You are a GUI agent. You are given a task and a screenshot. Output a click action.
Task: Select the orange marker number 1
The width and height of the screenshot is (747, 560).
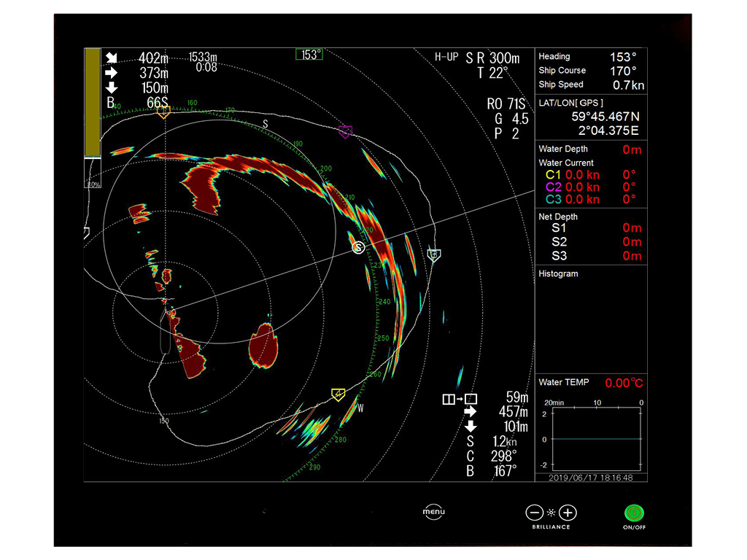click(163, 112)
